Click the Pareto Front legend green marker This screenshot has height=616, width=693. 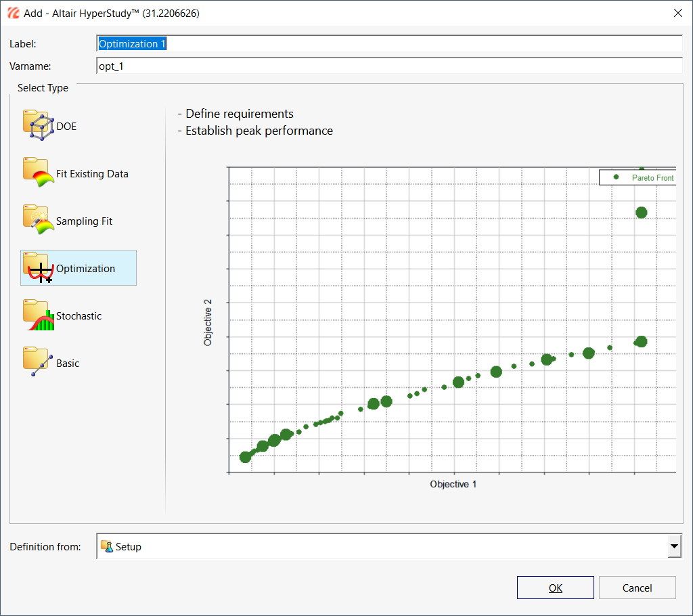[616, 177]
